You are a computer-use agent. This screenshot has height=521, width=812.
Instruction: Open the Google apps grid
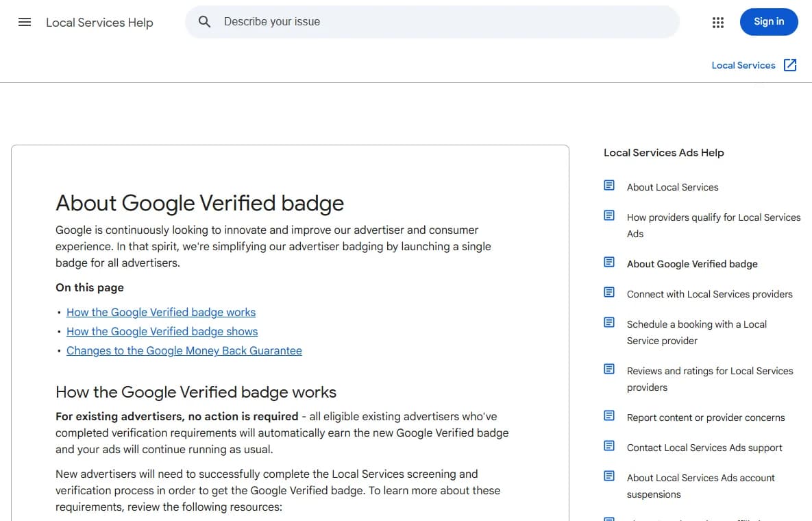(x=717, y=22)
